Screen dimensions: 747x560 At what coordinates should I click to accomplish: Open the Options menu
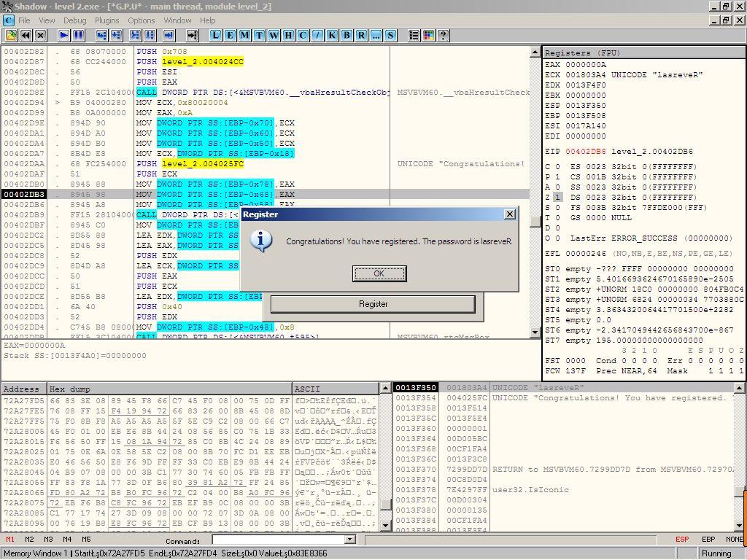(x=141, y=20)
